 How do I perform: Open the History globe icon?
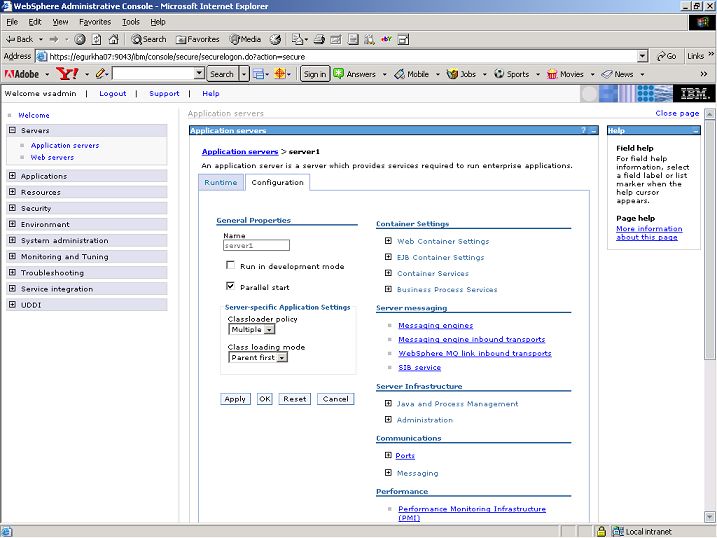275,39
